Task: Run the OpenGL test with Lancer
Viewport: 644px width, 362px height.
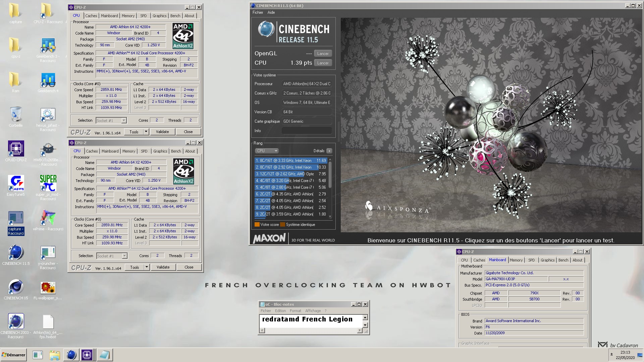Action: tap(323, 54)
